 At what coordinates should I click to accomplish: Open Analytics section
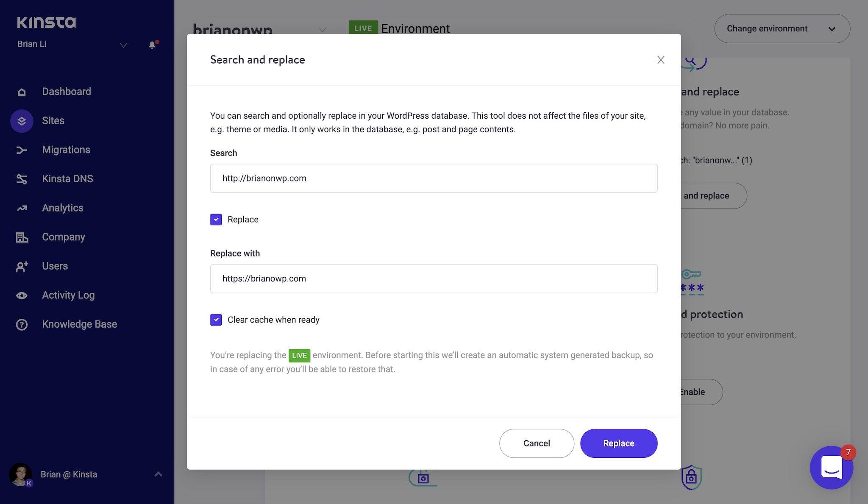[x=63, y=208]
